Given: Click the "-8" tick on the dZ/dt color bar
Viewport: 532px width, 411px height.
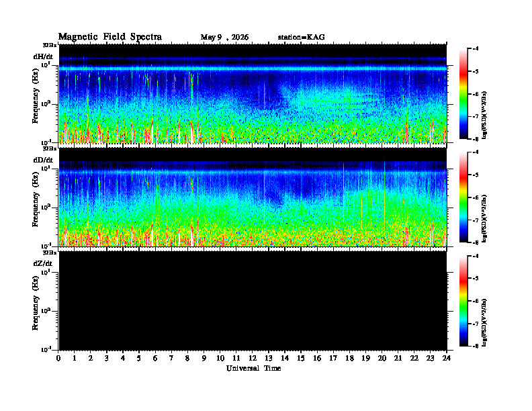Looking at the screenshot, I should (476, 346).
